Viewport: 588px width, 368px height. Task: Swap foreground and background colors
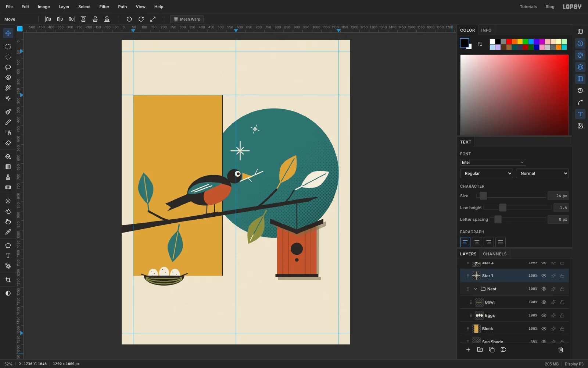click(x=480, y=44)
